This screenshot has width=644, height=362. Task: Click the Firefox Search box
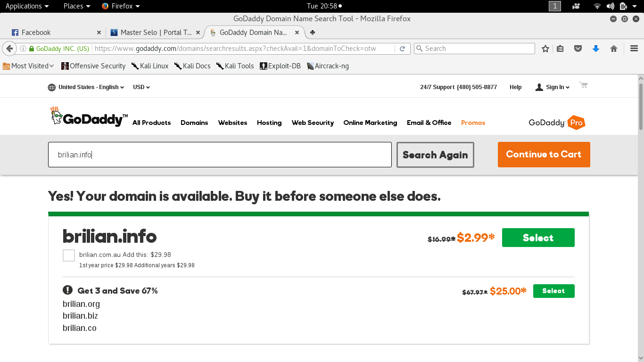pos(474,49)
